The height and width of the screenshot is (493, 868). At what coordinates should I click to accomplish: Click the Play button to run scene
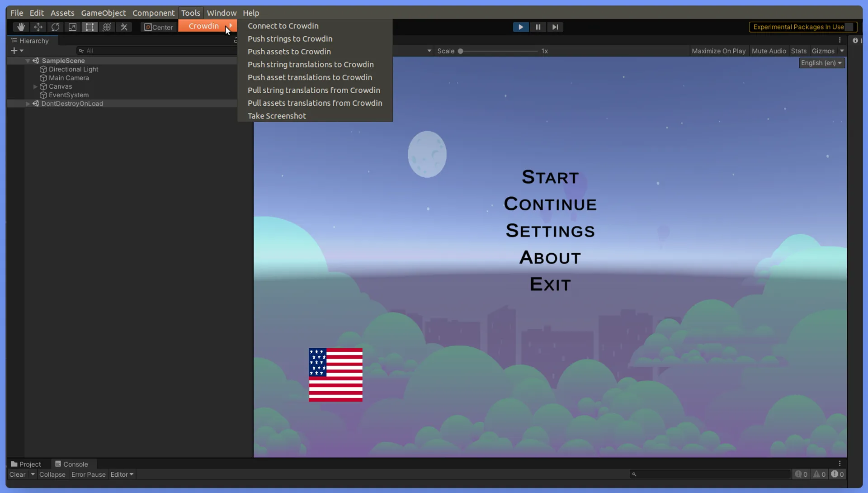click(519, 26)
